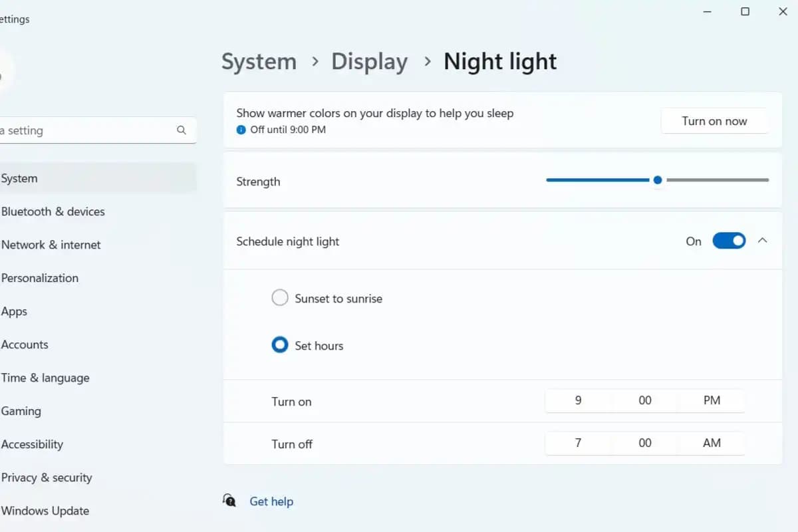Click the Strength slider handle

click(x=658, y=180)
